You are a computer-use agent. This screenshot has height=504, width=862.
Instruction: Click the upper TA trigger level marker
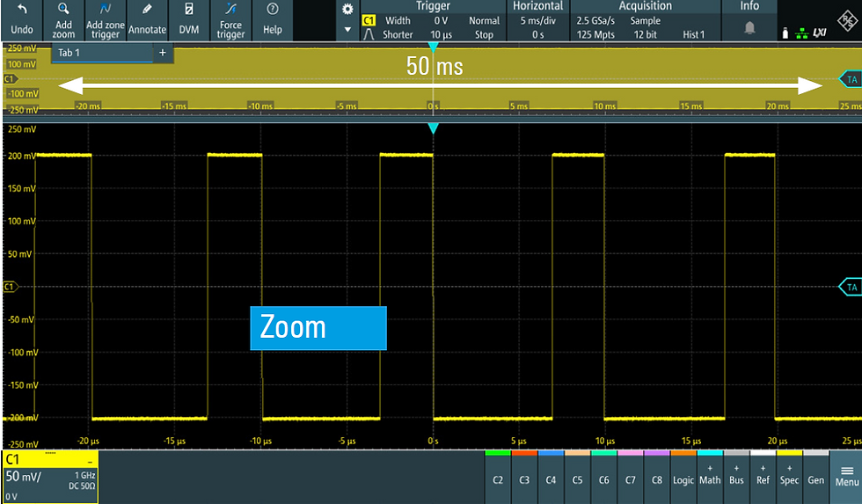click(x=851, y=79)
